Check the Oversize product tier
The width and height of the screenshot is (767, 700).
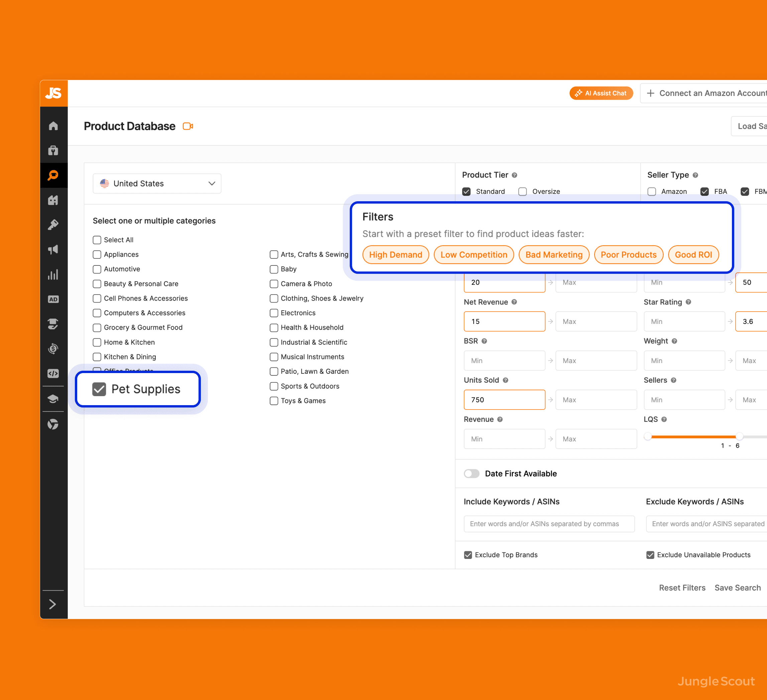point(523,192)
